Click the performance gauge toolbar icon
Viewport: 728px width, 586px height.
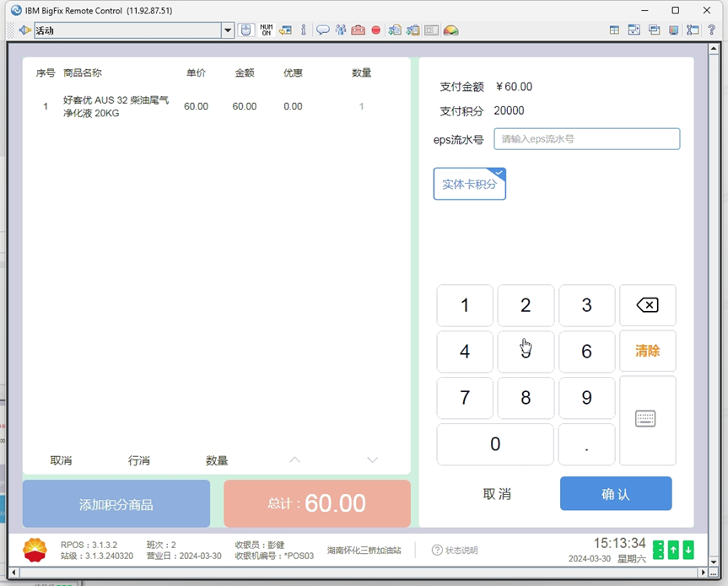coord(451,30)
